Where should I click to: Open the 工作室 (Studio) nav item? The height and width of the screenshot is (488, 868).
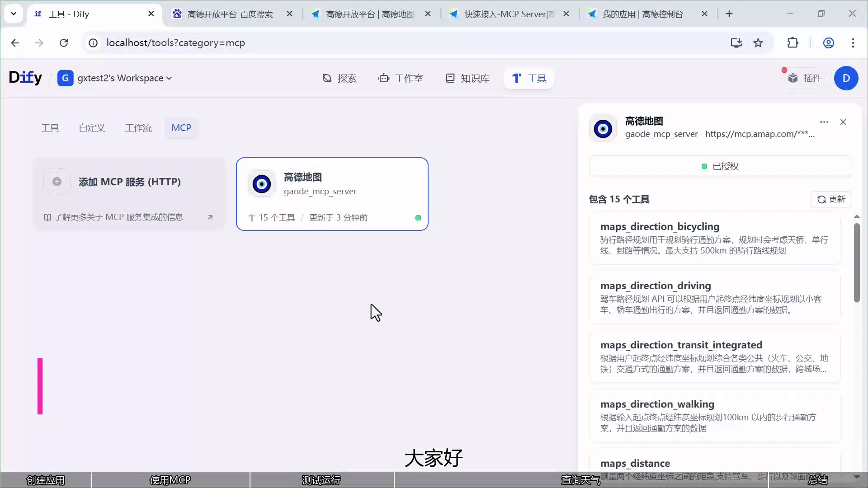401,78
